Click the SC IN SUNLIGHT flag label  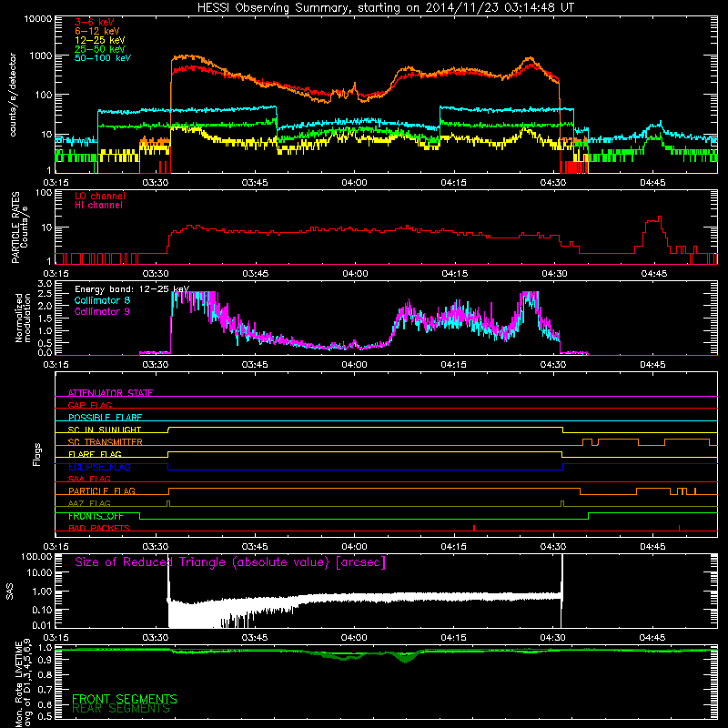[x=105, y=430]
